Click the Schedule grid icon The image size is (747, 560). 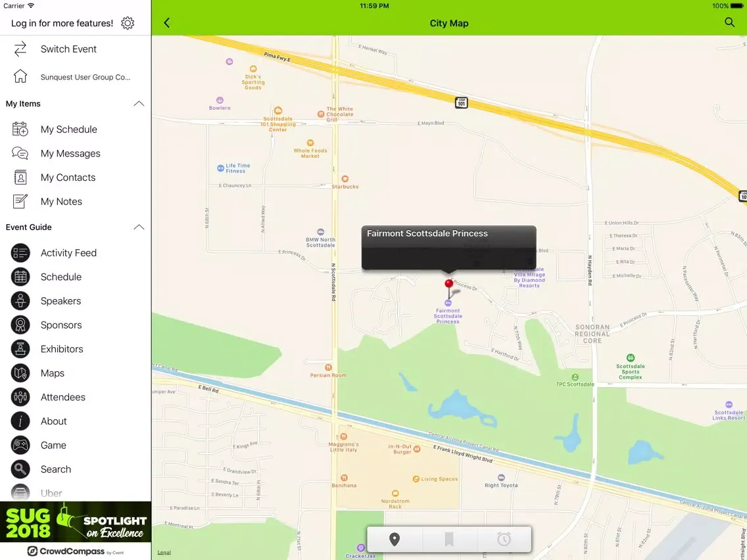pyautogui.click(x=20, y=277)
